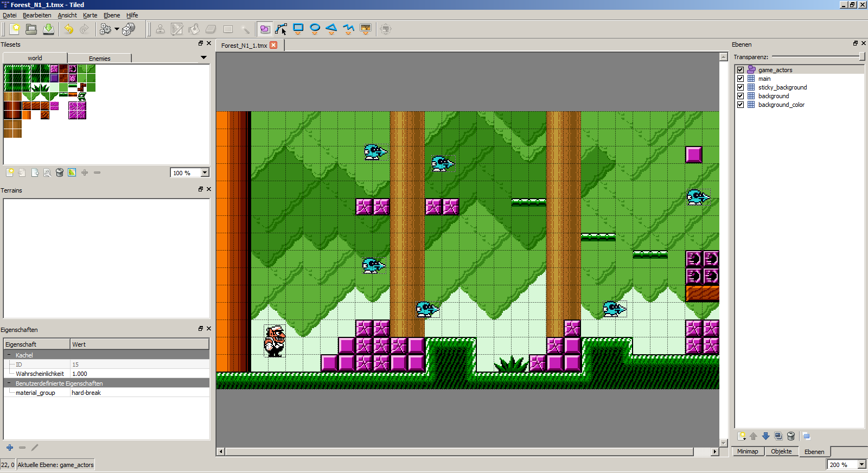This screenshot has width=868, height=473.
Task: Activate the Edit Polygons tool
Action: click(281, 29)
